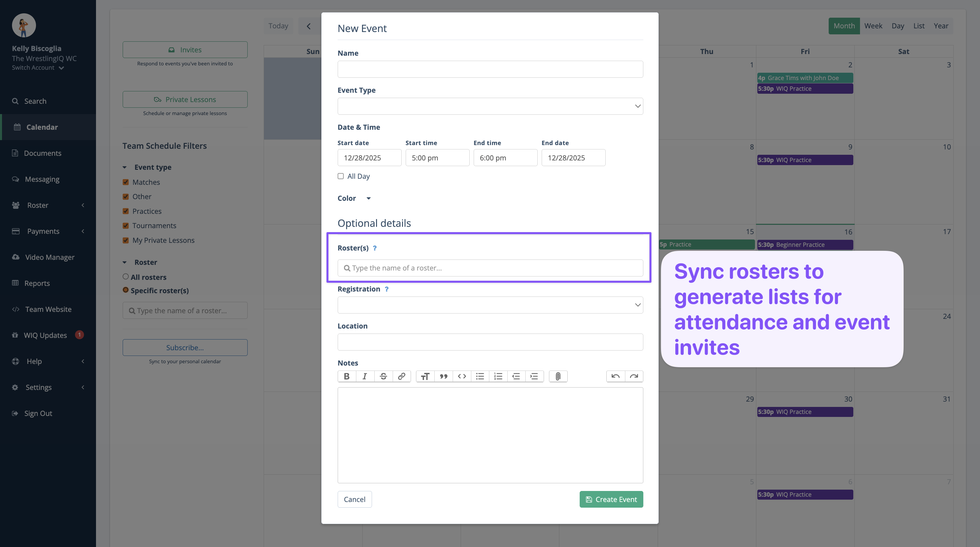
Task: Expand the Color picker section
Action: click(368, 198)
